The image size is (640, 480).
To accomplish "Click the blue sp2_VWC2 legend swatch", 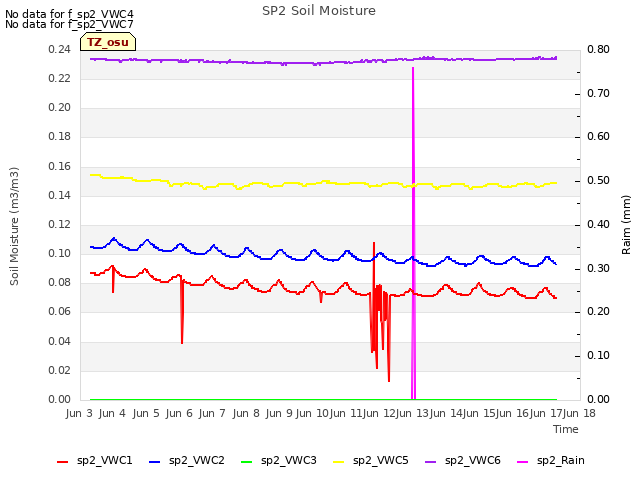I will pos(155,462).
